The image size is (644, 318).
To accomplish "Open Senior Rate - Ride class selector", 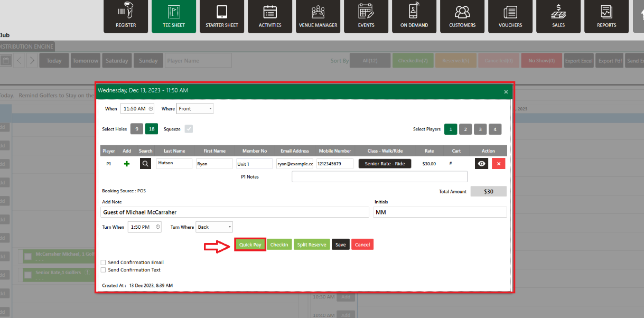I will click(385, 164).
